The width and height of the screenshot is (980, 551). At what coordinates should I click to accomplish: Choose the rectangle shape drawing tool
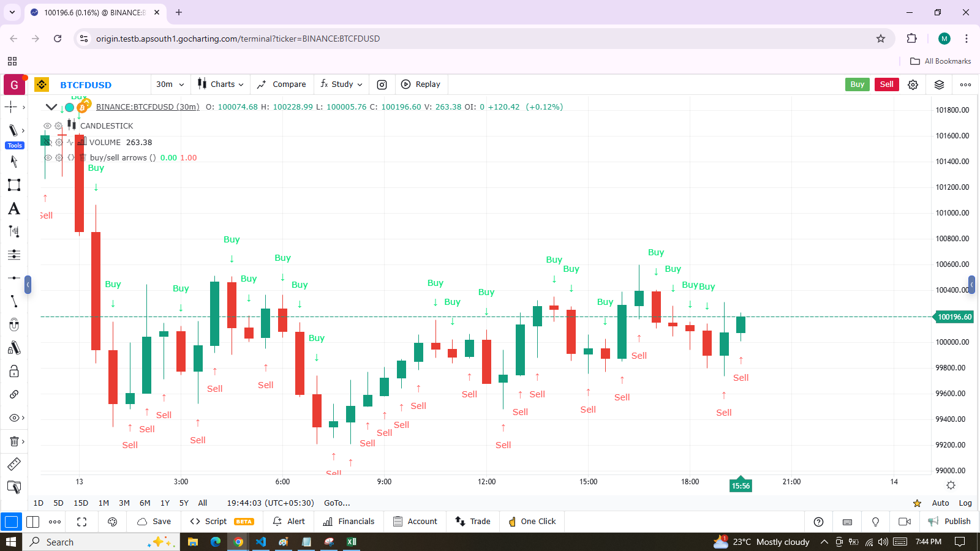[x=14, y=185]
